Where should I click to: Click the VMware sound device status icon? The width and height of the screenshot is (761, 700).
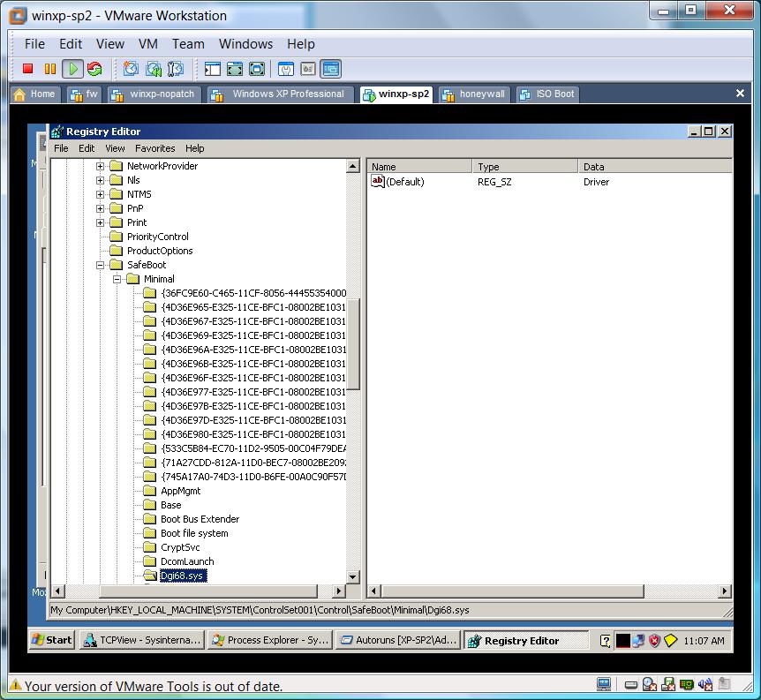[x=705, y=684]
